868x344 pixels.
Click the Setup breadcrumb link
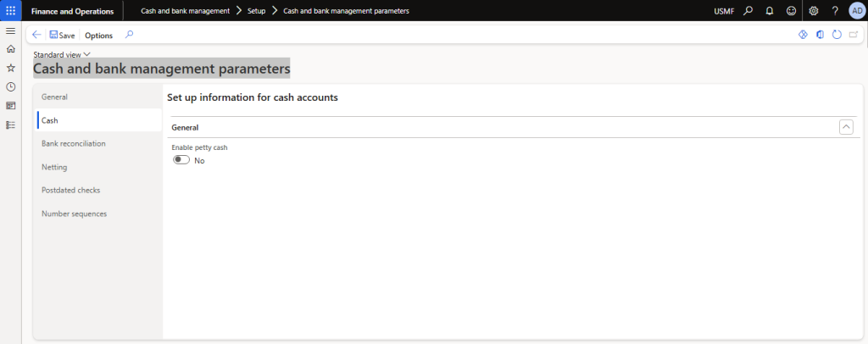pos(256,10)
